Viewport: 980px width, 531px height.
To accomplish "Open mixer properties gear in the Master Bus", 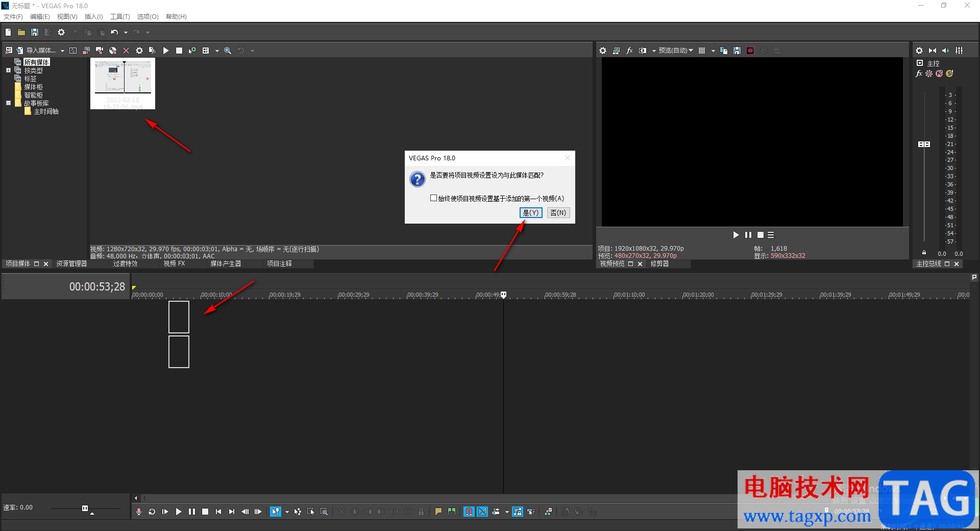I will [x=919, y=51].
